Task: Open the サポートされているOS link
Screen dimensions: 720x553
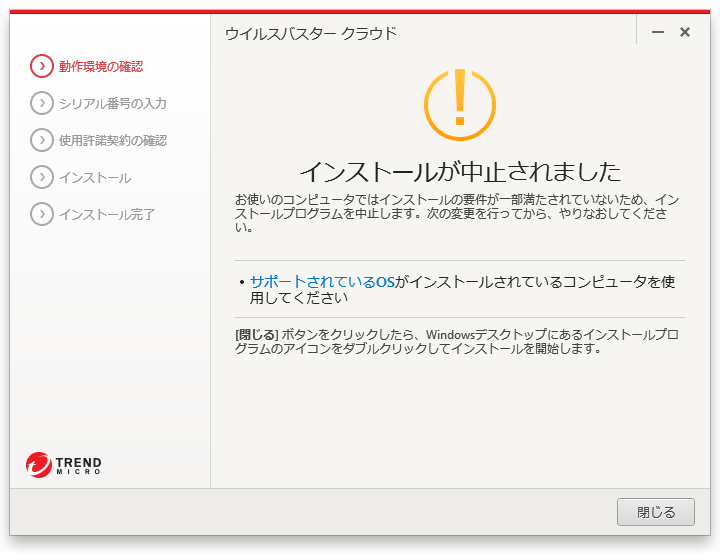Action: click(322, 282)
